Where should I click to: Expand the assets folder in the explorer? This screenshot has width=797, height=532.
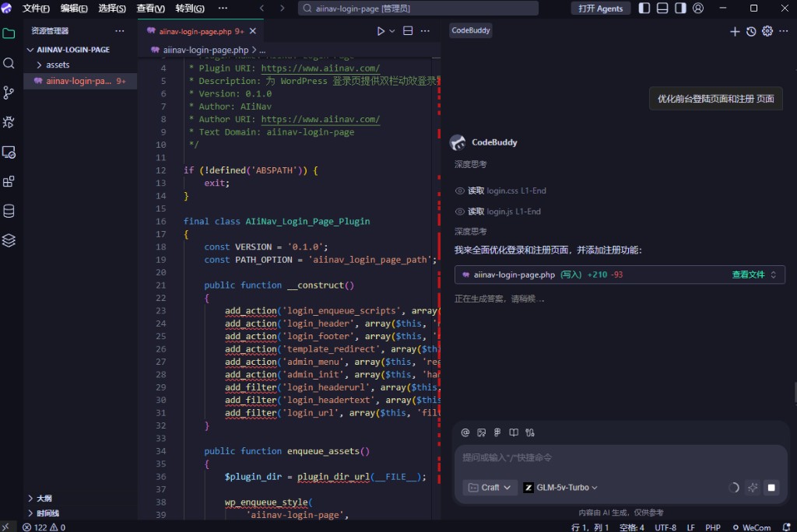(57, 65)
